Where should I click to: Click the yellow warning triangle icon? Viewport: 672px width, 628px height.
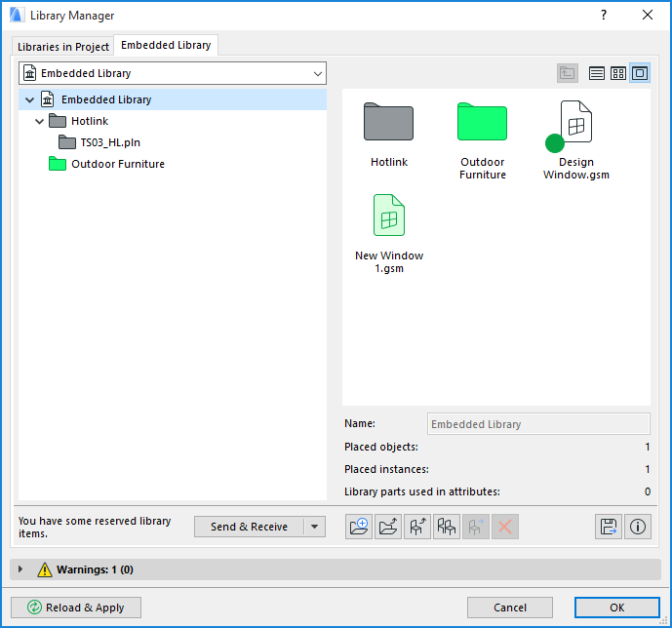pyautogui.click(x=45, y=569)
